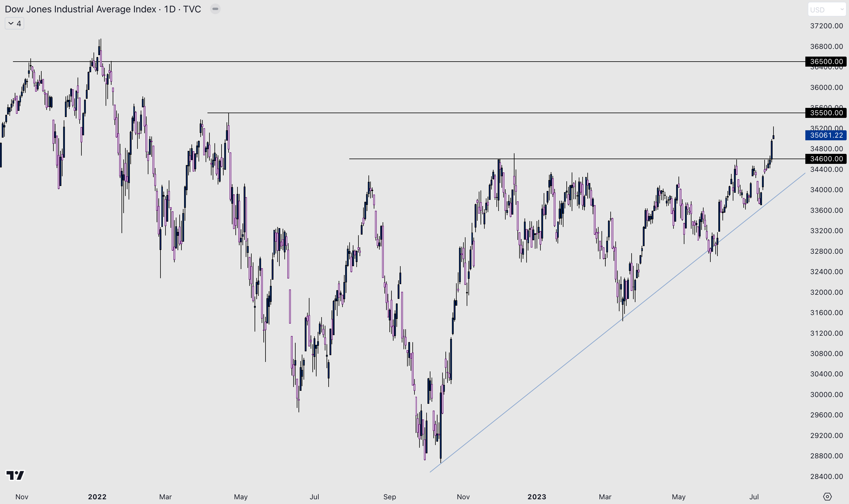Viewport: 849px width, 504px height.
Task: Click the 31600.00 price axis label
Action: point(827,312)
